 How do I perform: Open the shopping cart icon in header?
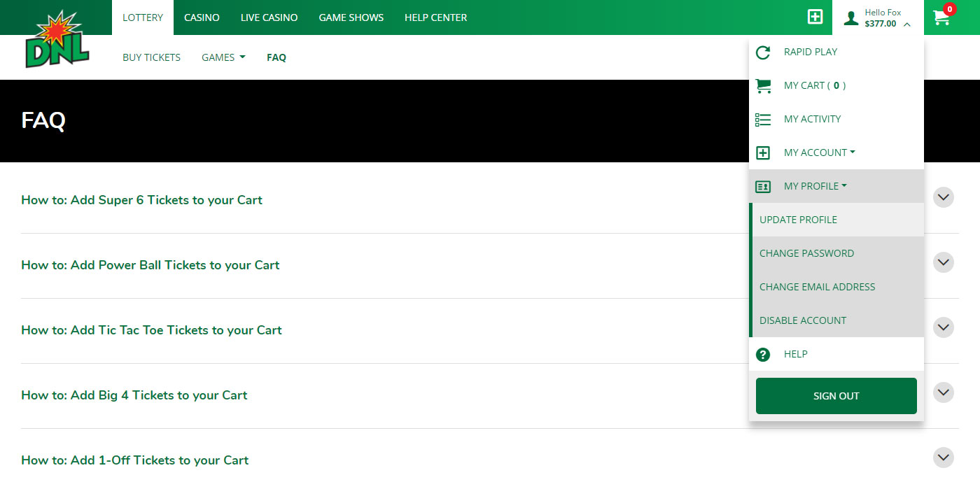point(942,17)
